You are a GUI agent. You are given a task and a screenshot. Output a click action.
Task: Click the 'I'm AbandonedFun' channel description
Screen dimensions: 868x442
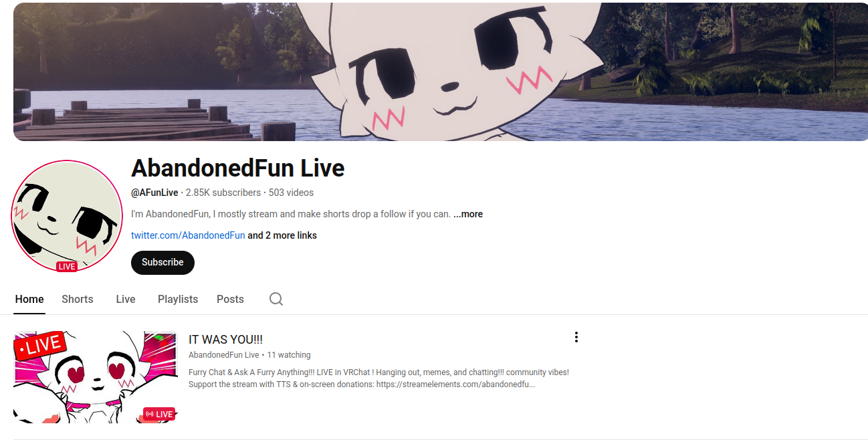click(291, 214)
